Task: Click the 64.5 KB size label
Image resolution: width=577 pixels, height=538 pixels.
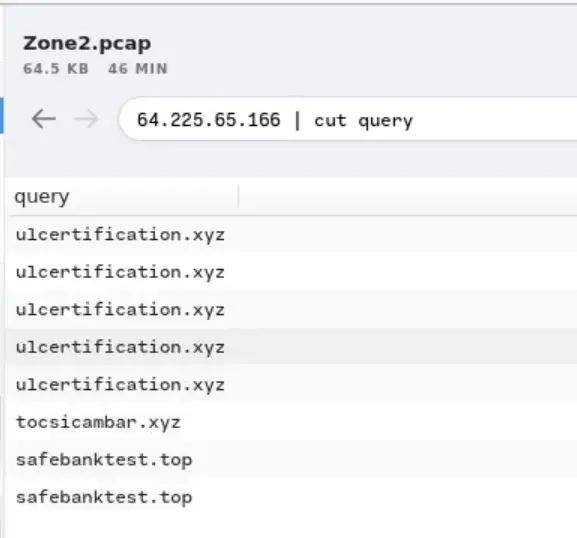Action: pyautogui.click(x=56, y=69)
